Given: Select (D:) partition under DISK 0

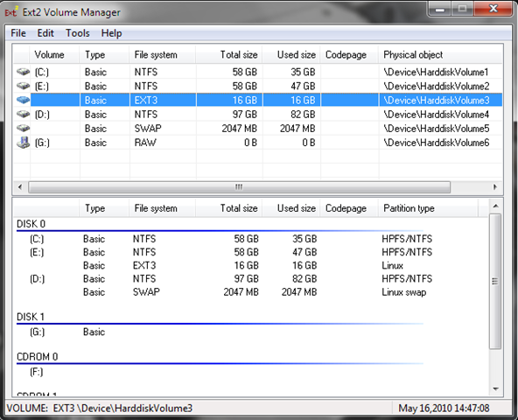Looking at the screenshot, I should pyautogui.click(x=37, y=279).
